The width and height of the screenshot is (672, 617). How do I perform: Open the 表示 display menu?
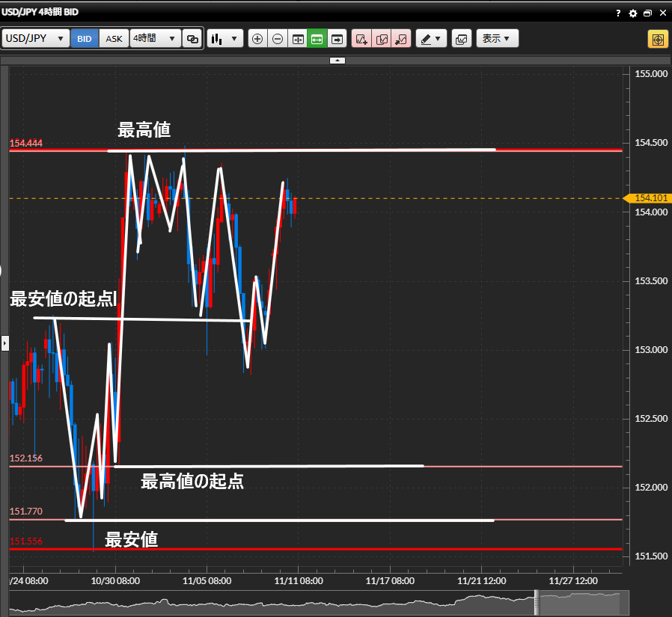(x=497, y=39)
